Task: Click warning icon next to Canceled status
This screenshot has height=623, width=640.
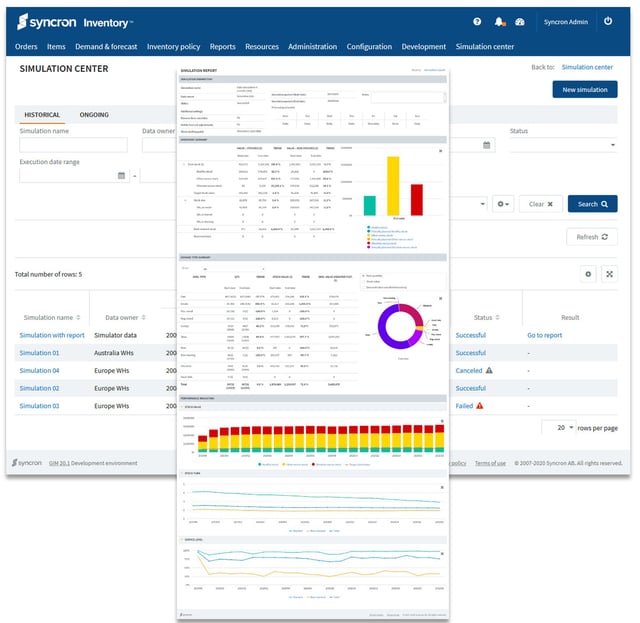Action: 489,370
